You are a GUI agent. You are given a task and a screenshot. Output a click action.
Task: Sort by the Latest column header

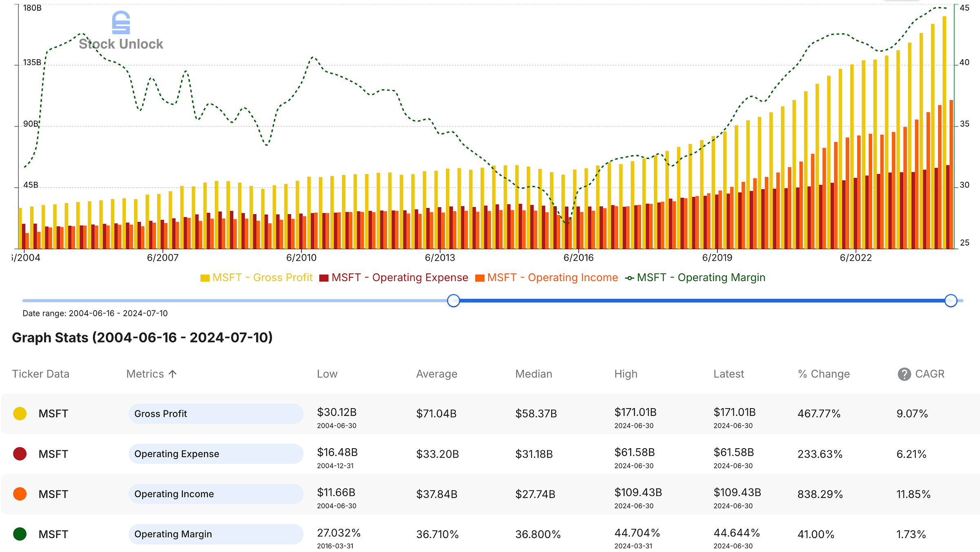[x=729, y=374]
